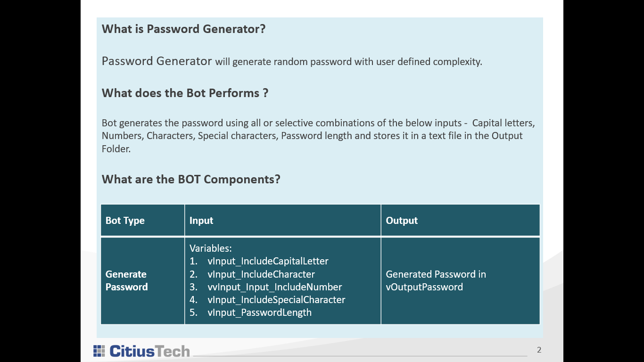Image resolution: width=644 pixels, height=362 pixels.
Task: Select the vInput_IncludeSpecialCharacter variable
Action: coord(276,300)
